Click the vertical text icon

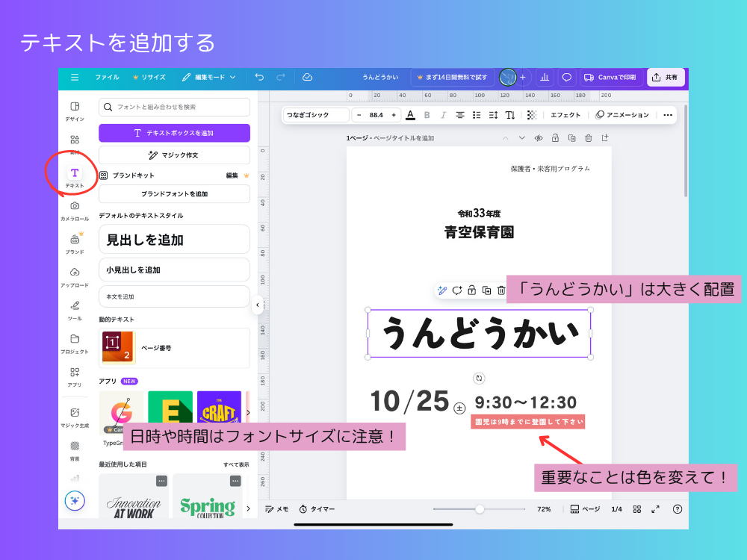click(x=510, y=115)
